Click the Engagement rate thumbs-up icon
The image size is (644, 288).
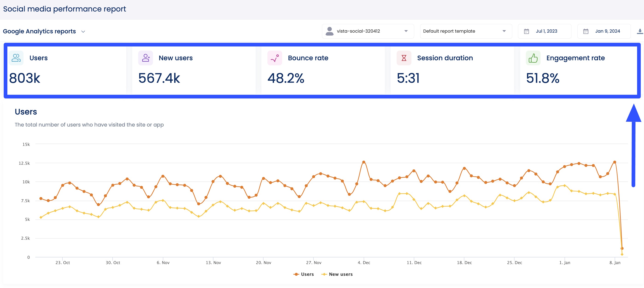pos(533,58)
